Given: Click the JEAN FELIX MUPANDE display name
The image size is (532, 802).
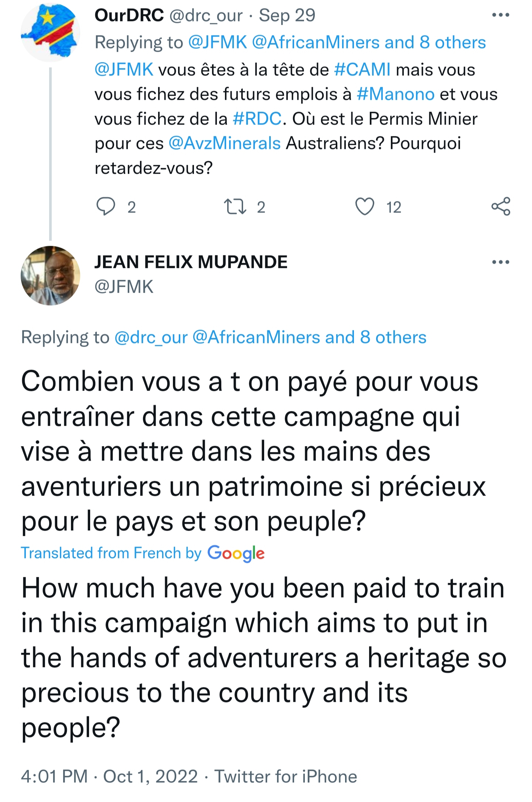Looking at the screenshot, I should tap(191, 262).
